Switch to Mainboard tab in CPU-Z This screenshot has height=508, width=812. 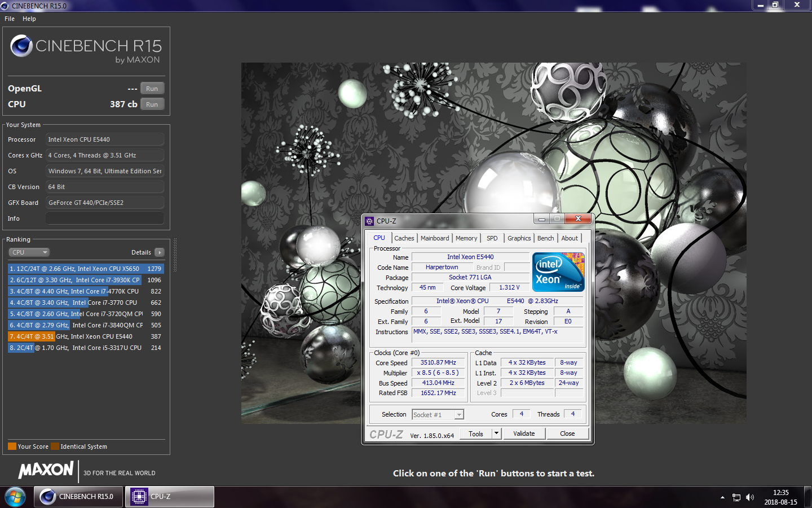pos(435,238)
